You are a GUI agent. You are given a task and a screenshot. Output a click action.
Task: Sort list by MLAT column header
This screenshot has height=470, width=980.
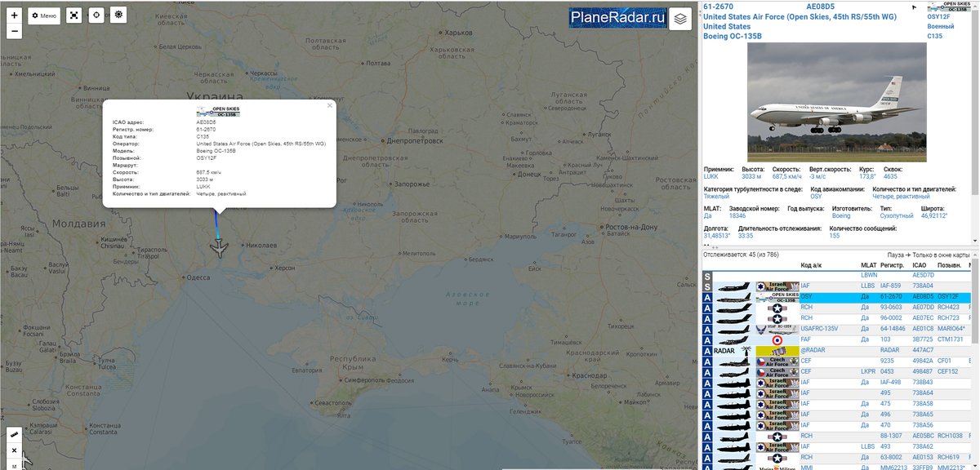point(868,265)
